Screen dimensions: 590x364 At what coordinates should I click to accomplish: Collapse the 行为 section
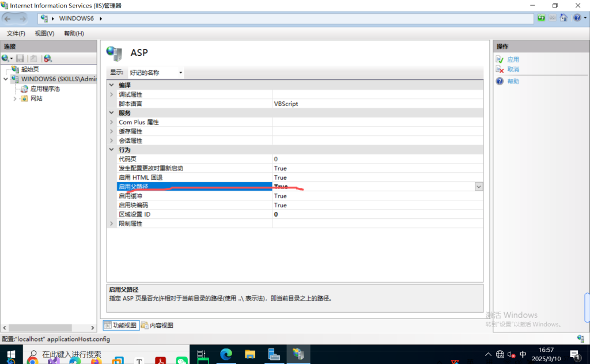[x=111, y=150]
